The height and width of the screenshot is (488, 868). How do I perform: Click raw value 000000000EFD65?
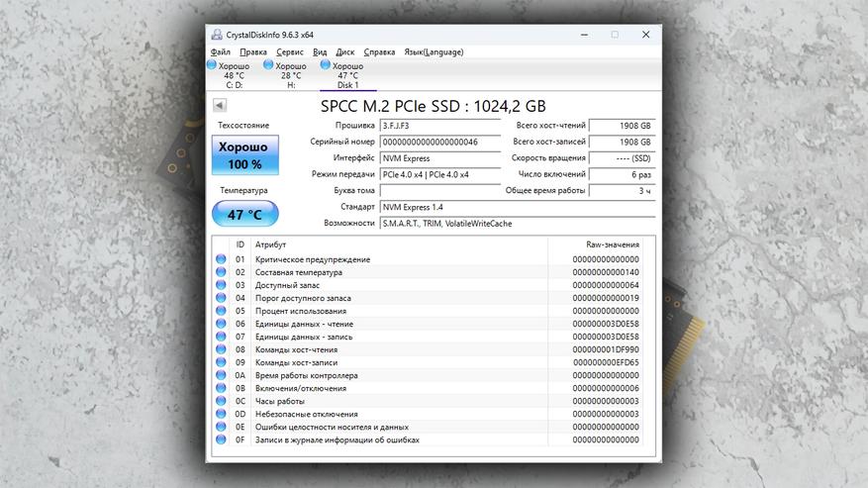tap(606, 362)
